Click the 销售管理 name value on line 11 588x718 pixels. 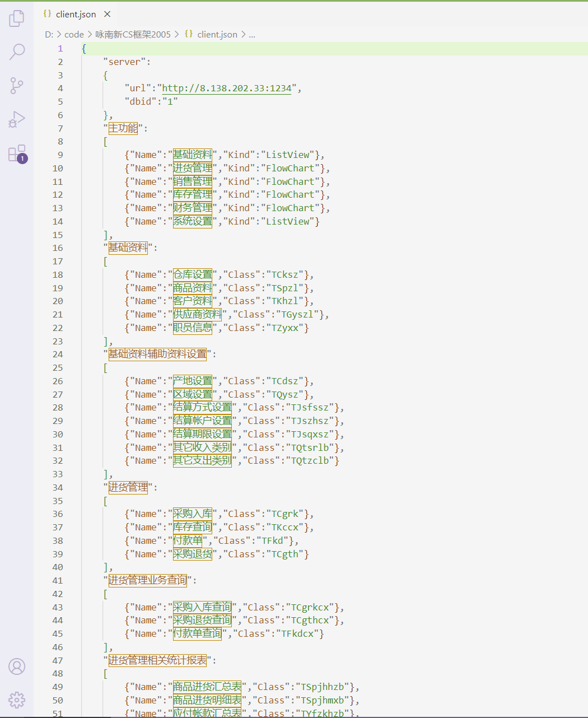193,181
